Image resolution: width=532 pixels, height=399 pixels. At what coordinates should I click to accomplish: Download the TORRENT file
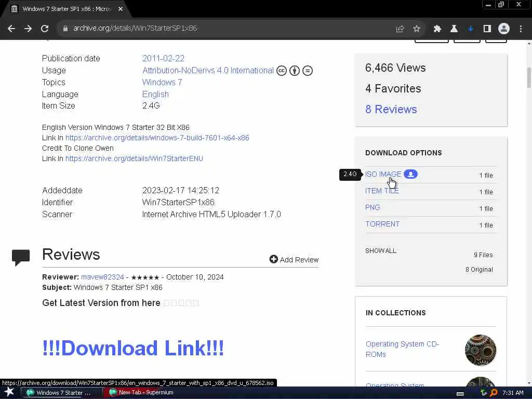coord(382,224)
